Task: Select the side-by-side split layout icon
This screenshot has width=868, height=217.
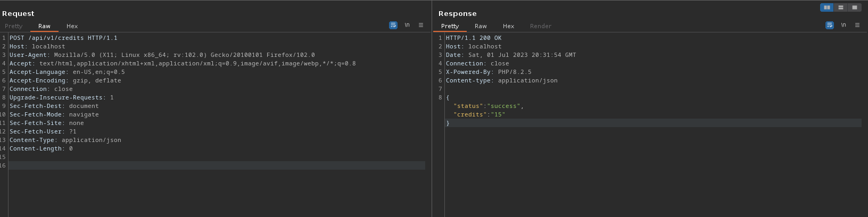Action: point(827,7)
